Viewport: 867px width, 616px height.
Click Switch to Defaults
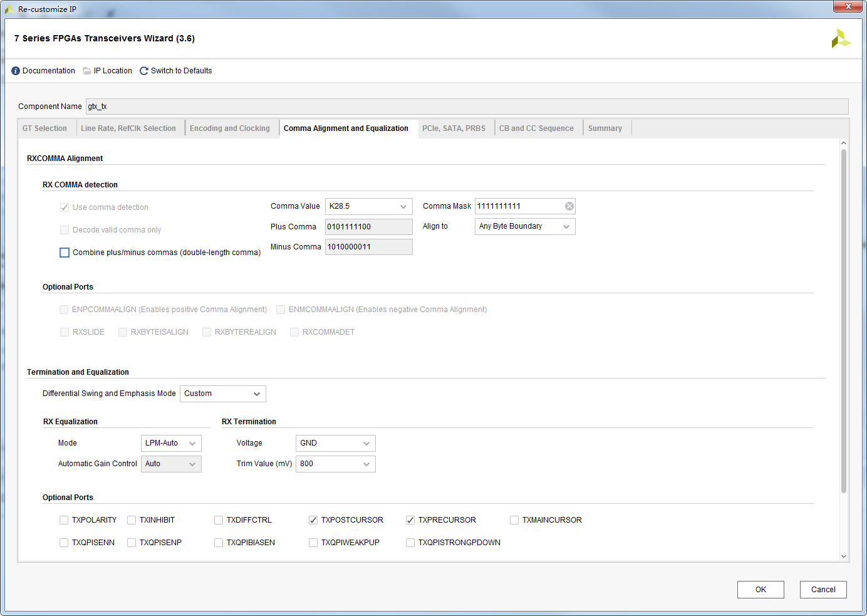point(181,71)
